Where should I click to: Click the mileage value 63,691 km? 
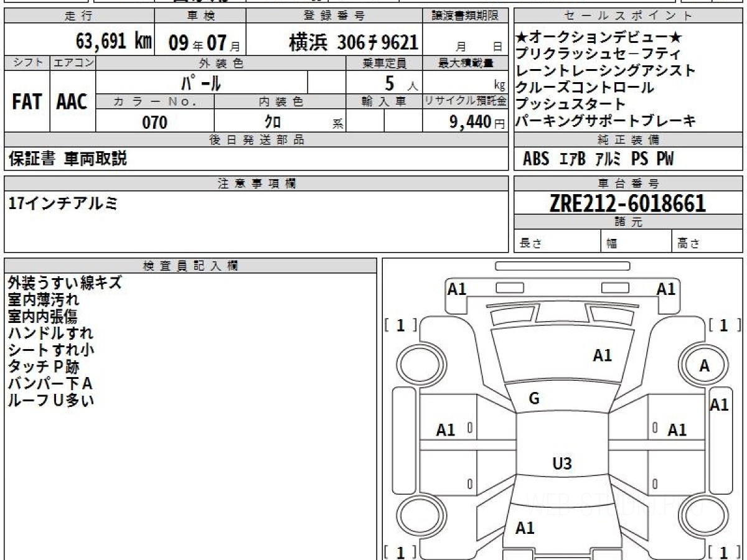tap(114, 42)
